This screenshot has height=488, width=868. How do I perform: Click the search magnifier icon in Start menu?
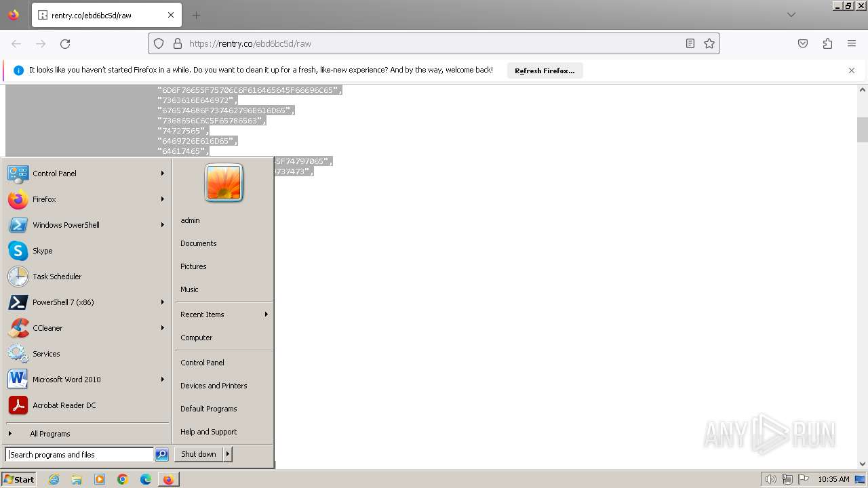coord(161,455)
